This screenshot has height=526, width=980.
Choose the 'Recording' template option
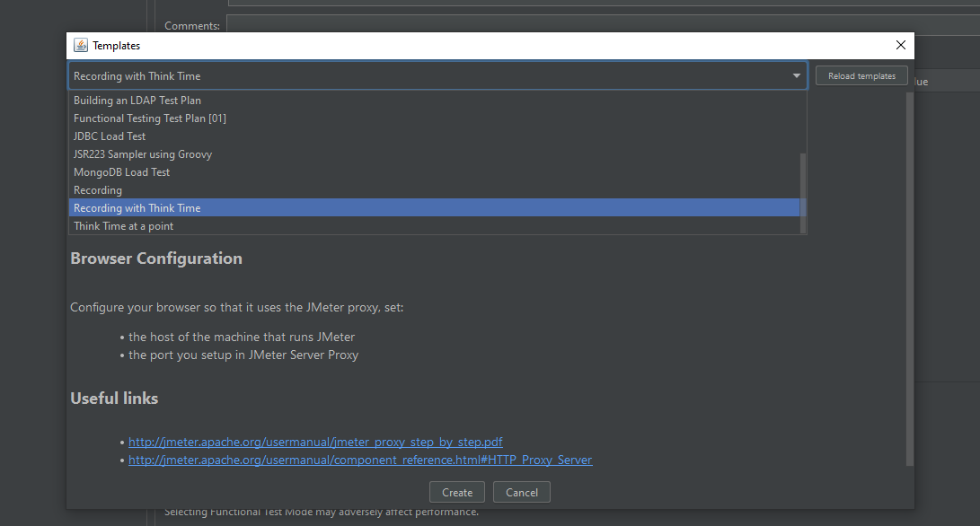[435, 190]
